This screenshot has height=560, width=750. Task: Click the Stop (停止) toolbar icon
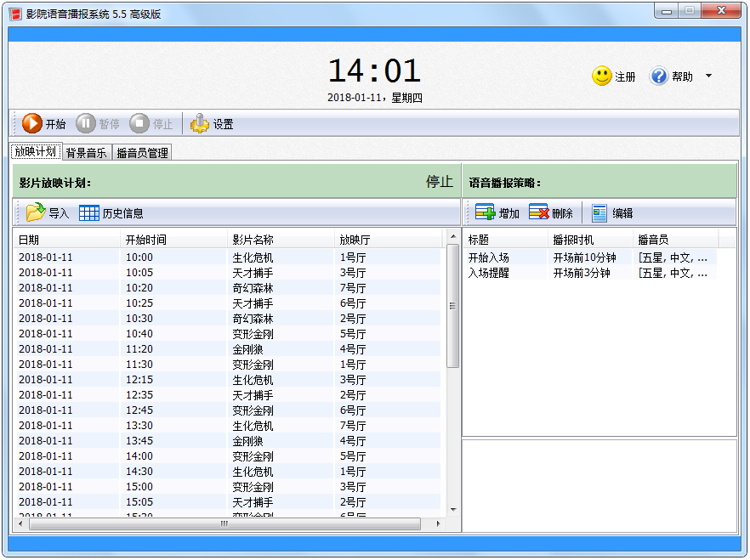(139, 123)
